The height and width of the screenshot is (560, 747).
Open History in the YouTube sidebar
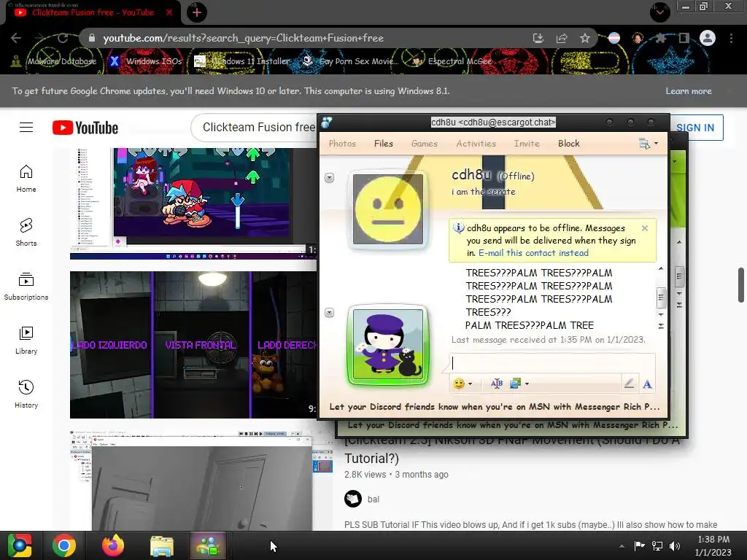[26, 394]
